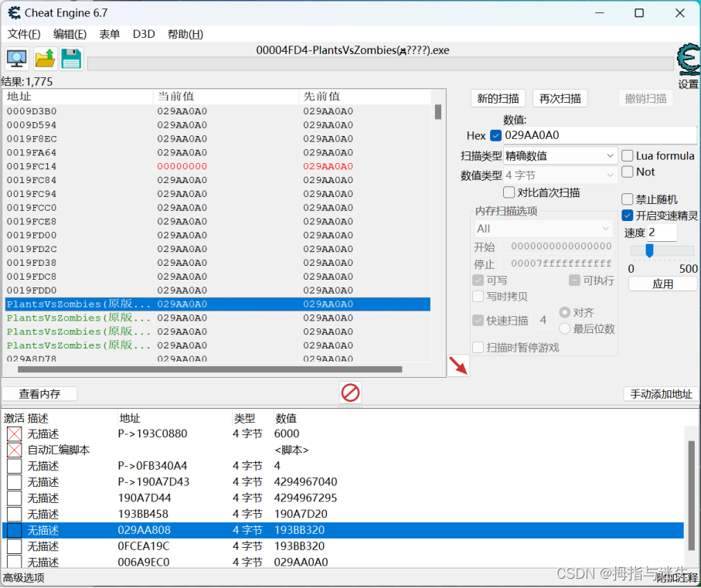Open the process list computer icon
The width and height of the screenshot is (701, 588).
point(17,59)
